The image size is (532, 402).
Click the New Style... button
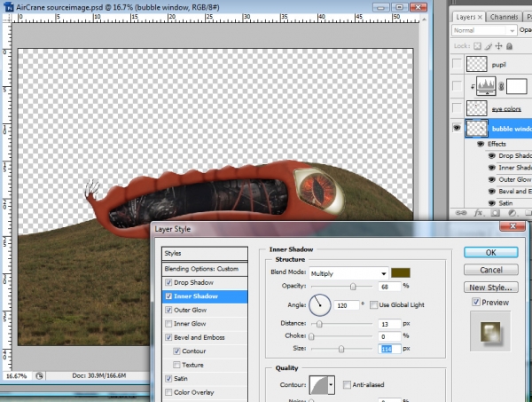pyautogui.click(x=490, y=288)
